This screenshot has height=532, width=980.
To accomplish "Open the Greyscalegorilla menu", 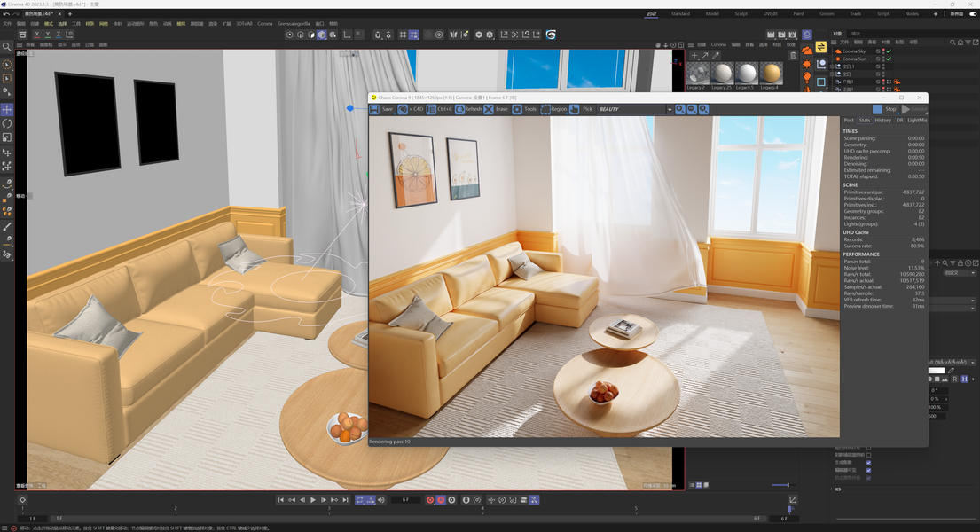I will [294, 24].
